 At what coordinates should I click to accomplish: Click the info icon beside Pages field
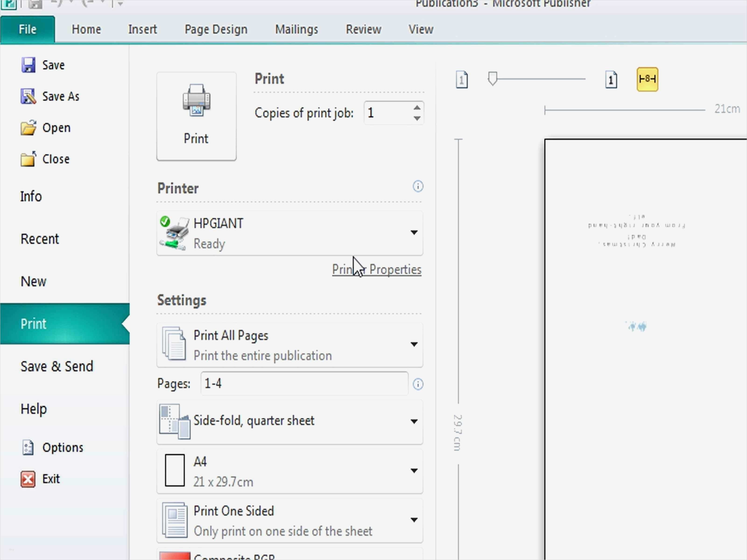tap(418, 384)
